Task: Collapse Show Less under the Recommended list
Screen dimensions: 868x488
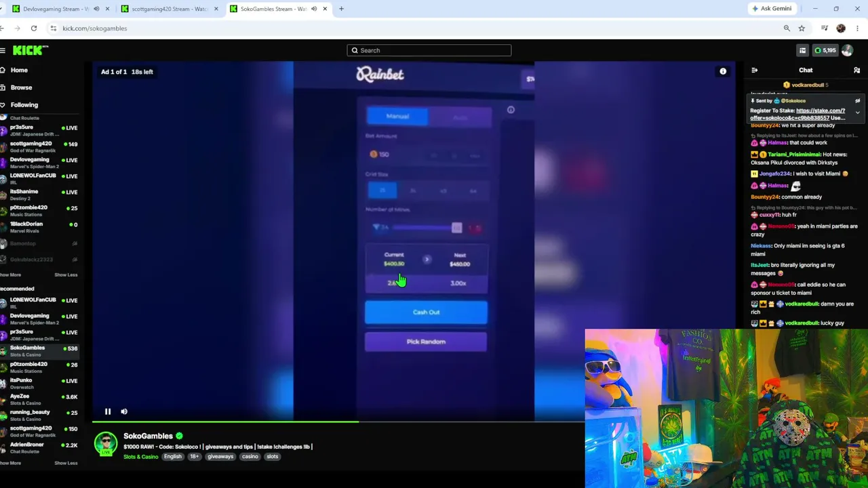Action: coord(66,463)
